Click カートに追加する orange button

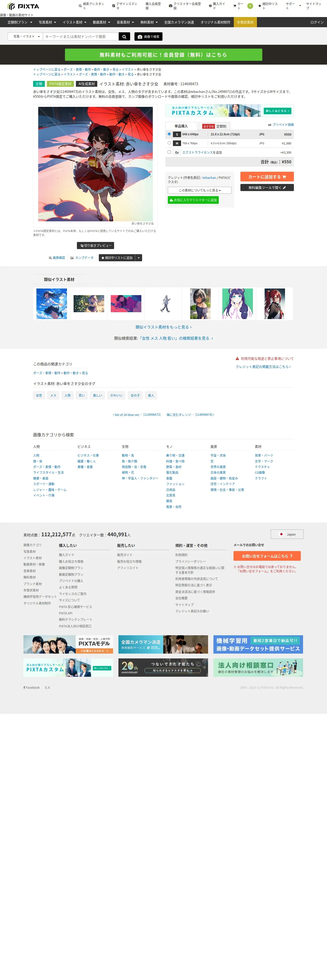click(x=267, y=177)
